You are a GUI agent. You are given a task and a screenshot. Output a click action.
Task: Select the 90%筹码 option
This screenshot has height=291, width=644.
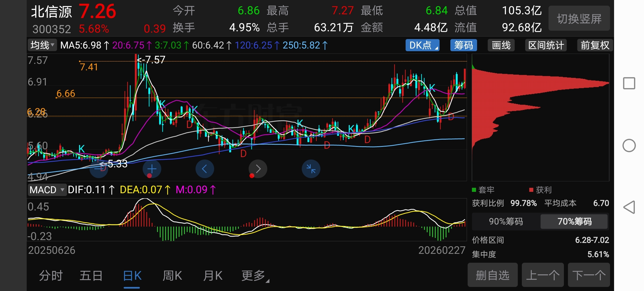tap(506, 221)
